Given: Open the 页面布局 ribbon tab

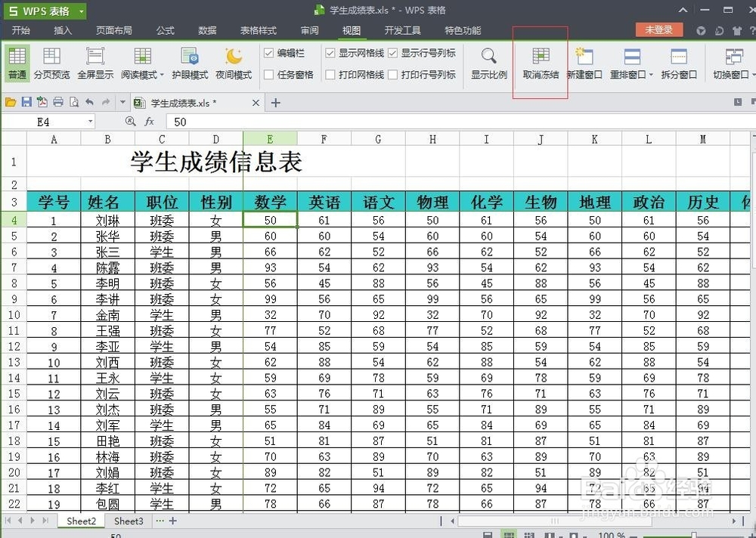Looking at the screenshot, I should pyautogui.click(x=114, y=30).
